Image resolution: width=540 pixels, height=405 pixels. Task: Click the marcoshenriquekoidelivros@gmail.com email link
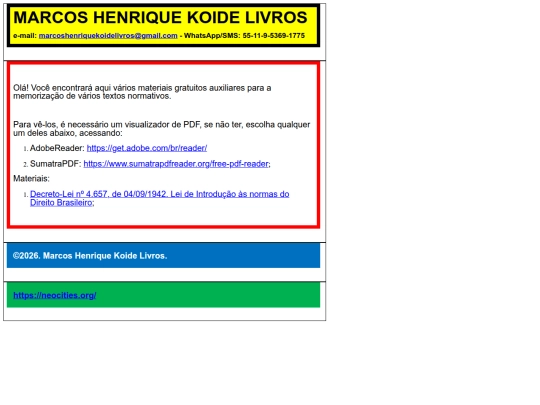108,35
